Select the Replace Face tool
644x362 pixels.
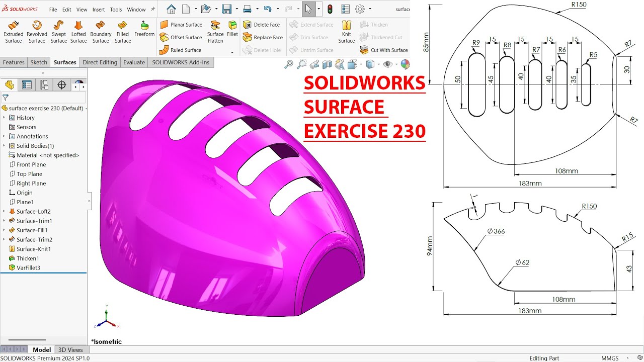263,37
